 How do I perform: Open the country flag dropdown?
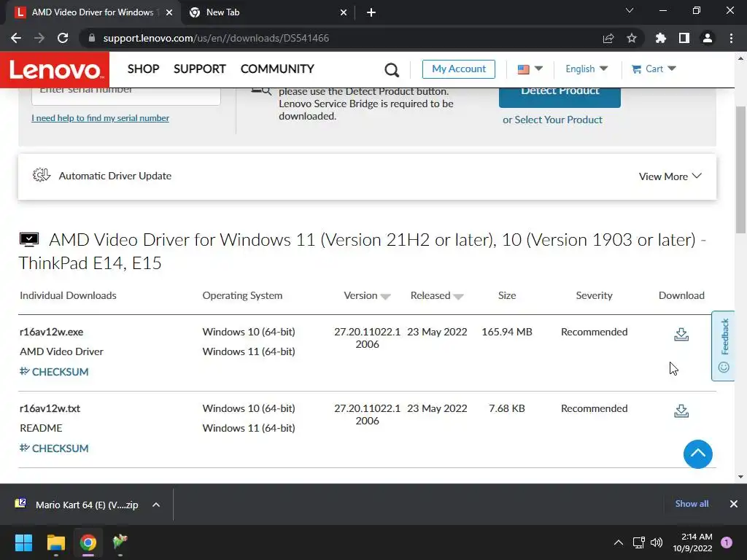(530, 69)
